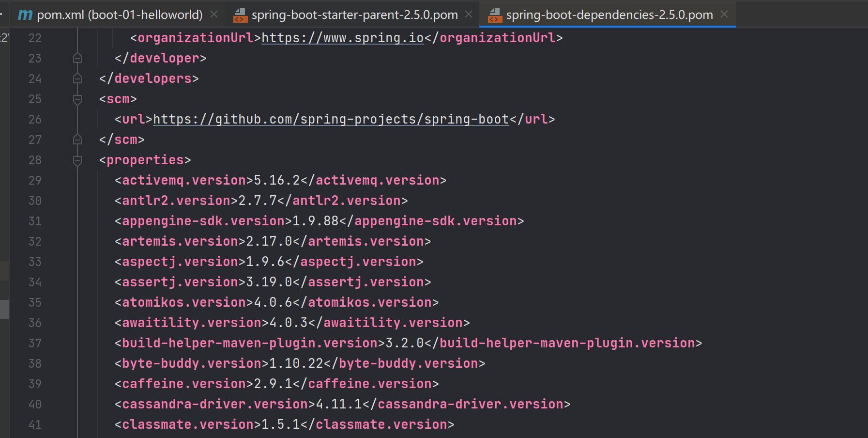Viewport: 868px width, 438px height.
Task: Click the file icon on spring-boot-dependencies tab
Action: pos(495,15)
